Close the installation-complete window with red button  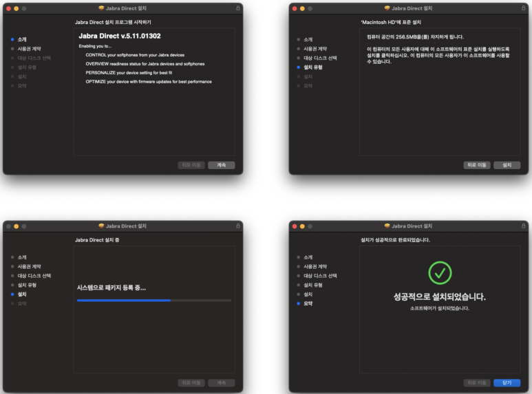click(295, 226)
